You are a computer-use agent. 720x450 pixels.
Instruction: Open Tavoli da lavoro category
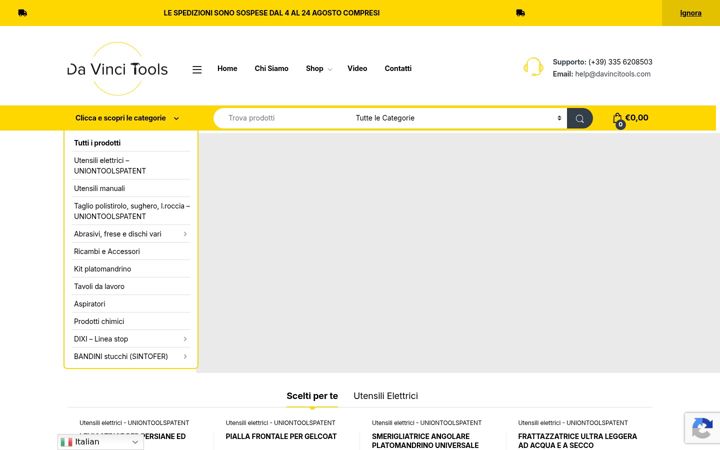[99, 286]
